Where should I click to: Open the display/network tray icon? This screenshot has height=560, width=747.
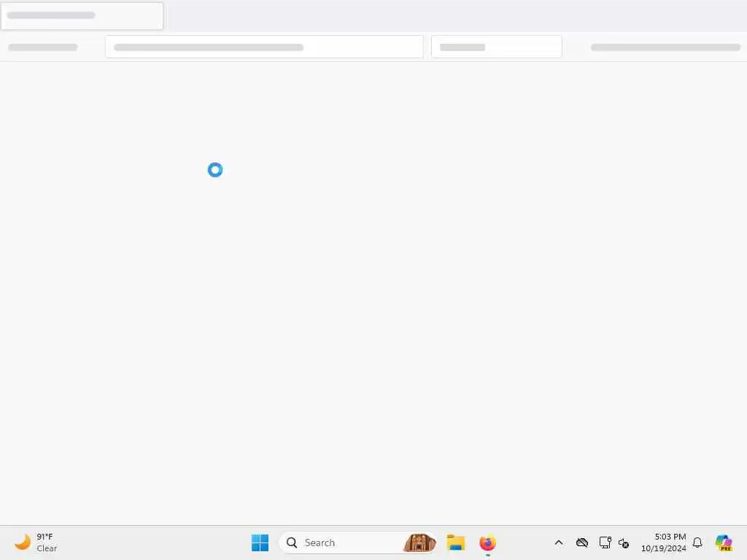(605, 542)
